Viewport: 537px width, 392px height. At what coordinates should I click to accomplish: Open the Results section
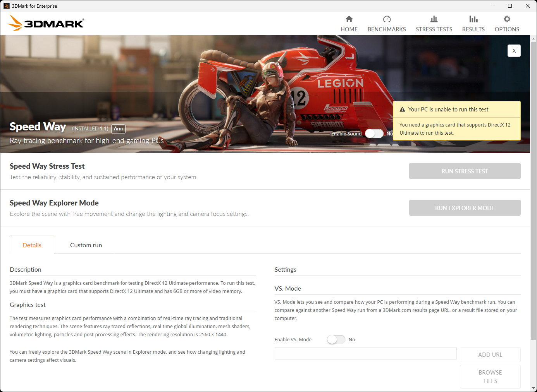pyautogui.click(x=473, y=24)
